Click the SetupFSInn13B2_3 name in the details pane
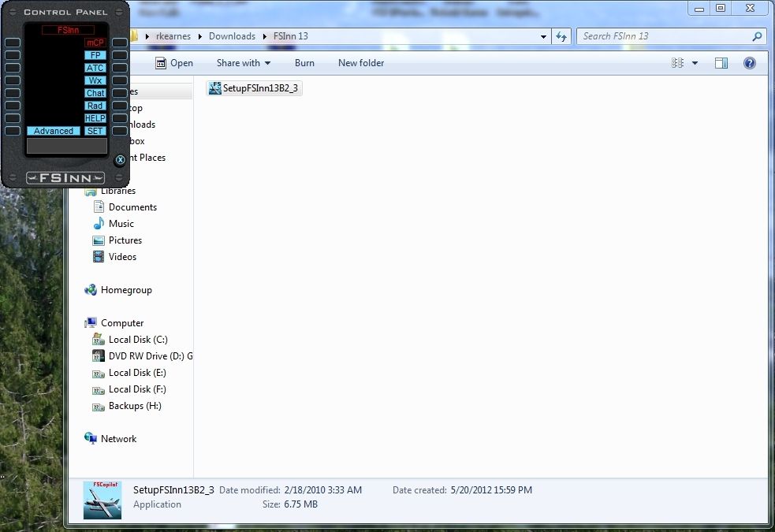The width and height of the screenshot is (775, 532). (173, 490)
